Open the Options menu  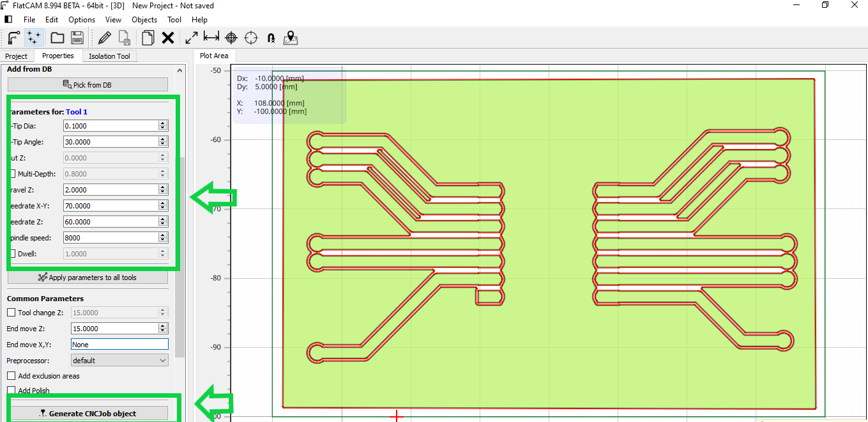pyautogui.click(x=82, y=20)
